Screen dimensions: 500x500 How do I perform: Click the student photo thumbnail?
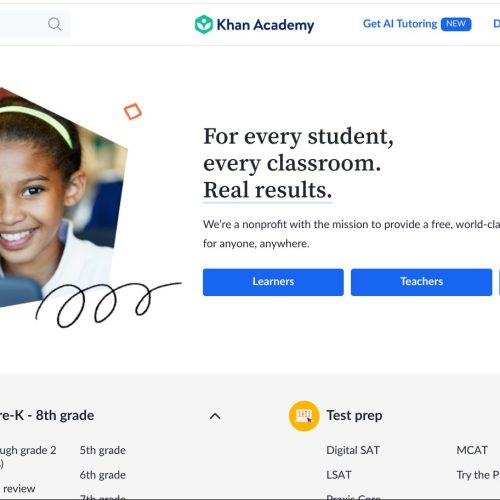[63, 197]
